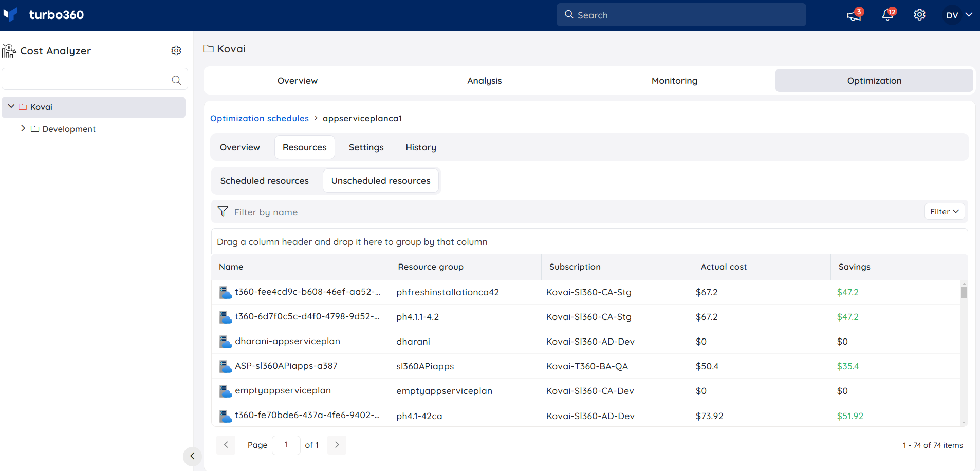Switch to the main Overview tab
Screen dimensions: 980x471
pos(298,81)
